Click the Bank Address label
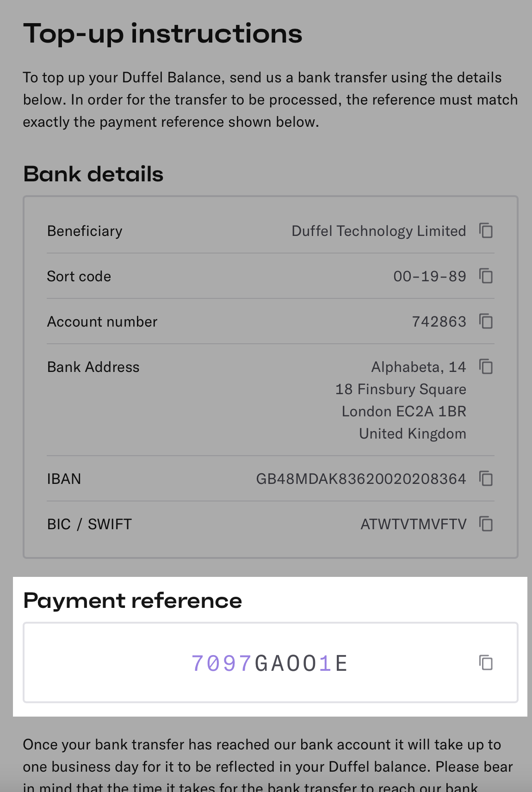 click(x=93, y=367)
